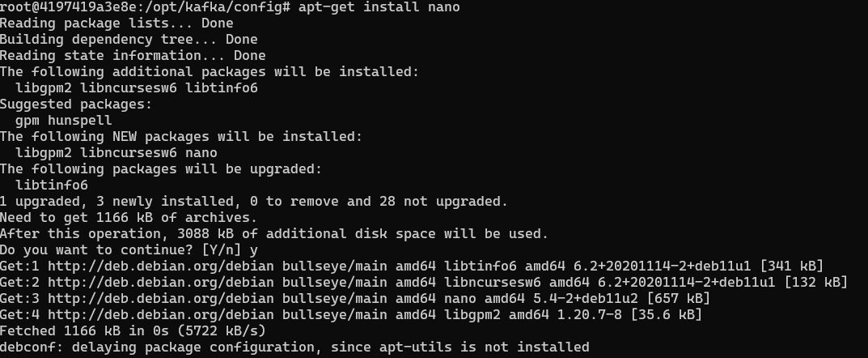Click the 'libgpm2 libncursesw6 nano' new packages line

click(116, 153)
